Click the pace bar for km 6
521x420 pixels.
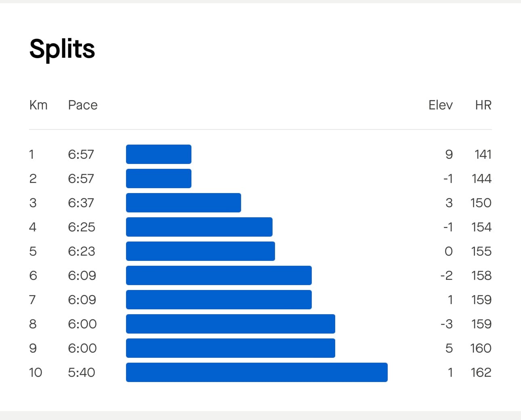219,275
